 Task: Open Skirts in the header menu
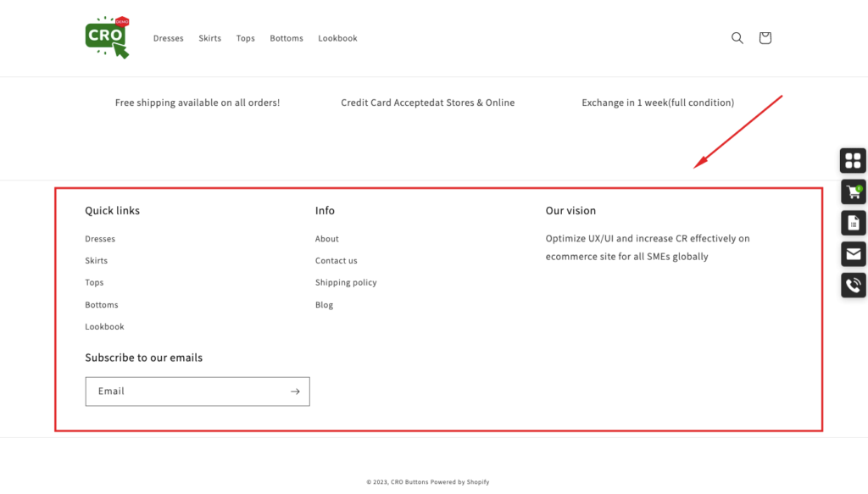(210, 38)
